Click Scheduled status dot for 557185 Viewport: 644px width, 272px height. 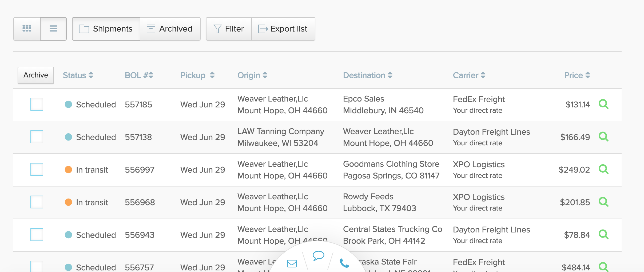pyautogui.click(x=68, y=104)
